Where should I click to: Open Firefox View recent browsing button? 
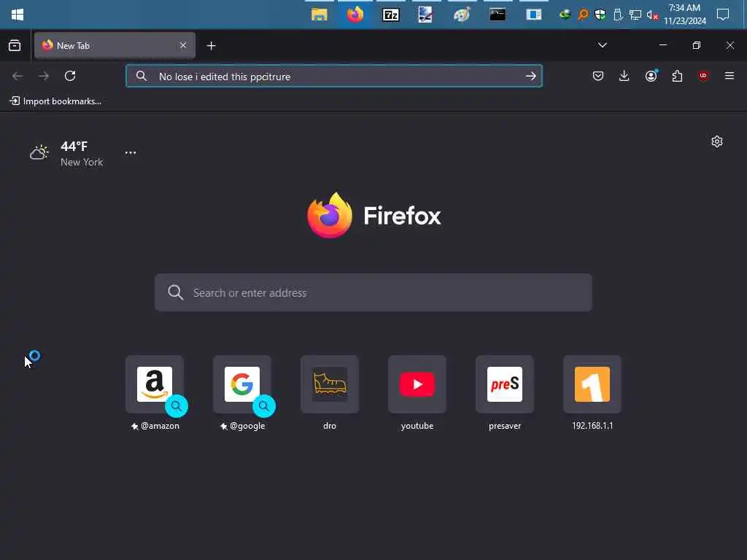(x=15, y=45)
